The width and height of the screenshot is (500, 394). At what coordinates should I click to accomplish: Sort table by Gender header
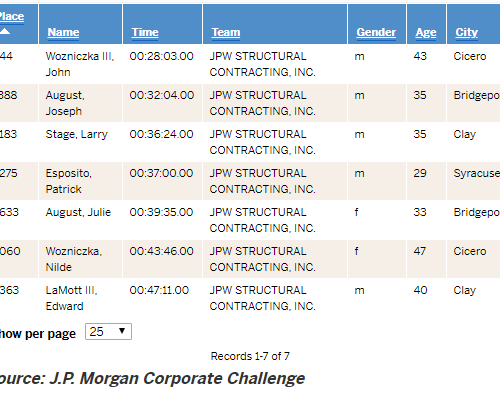(376, 32)
